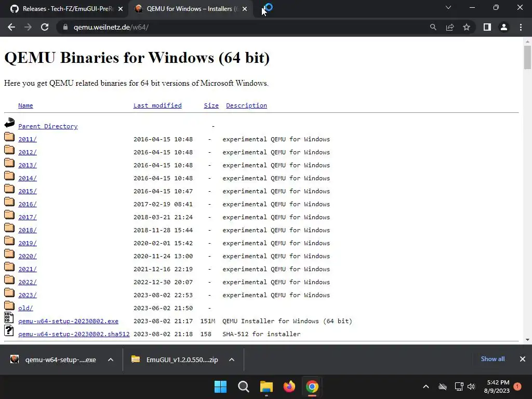Open the 2022/ folder link

[x=28, y=282]
